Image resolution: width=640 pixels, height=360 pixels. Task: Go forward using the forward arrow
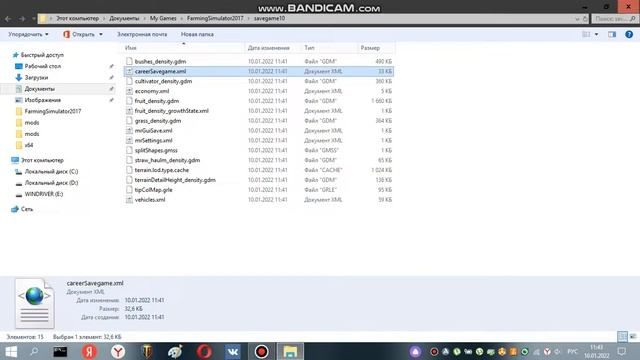pos(22,19)
